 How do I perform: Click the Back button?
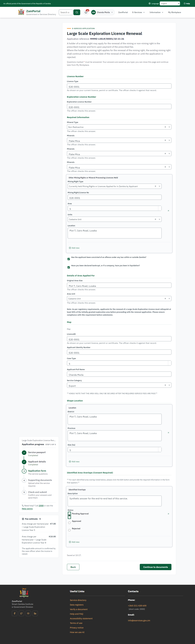click(73, 567)
